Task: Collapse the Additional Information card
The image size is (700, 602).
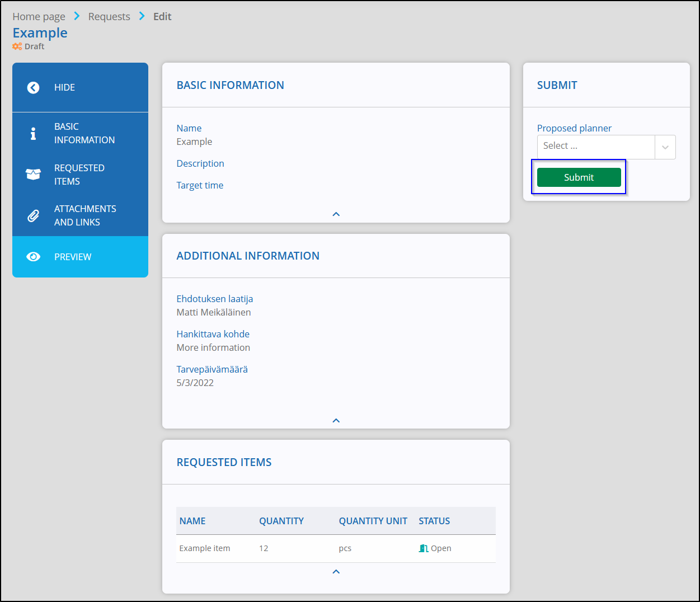Action: (336, 421)
